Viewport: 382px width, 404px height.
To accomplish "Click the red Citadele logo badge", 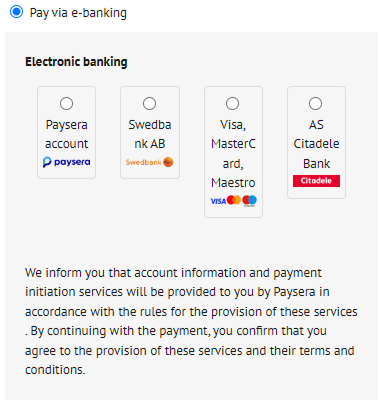I will click(x=316, y=181).
